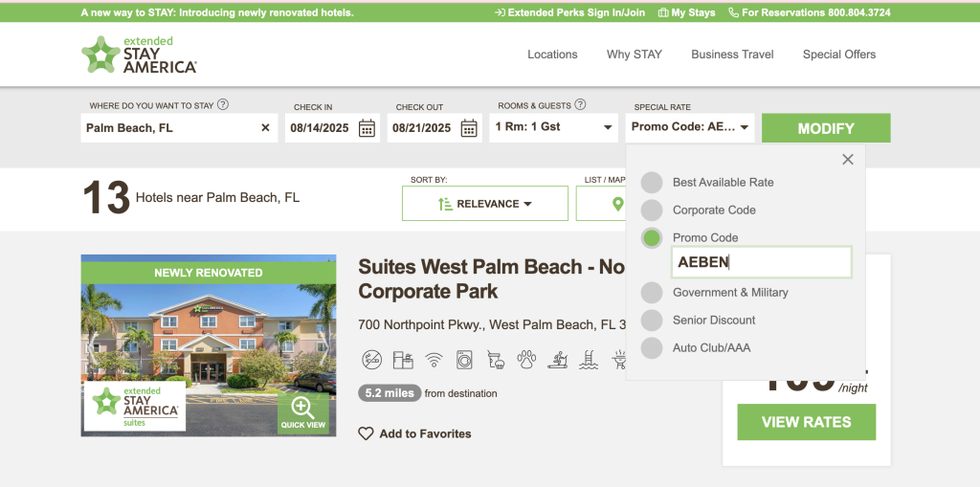Click the destination search field
The image size is (980, 487).
coord(179,127)
